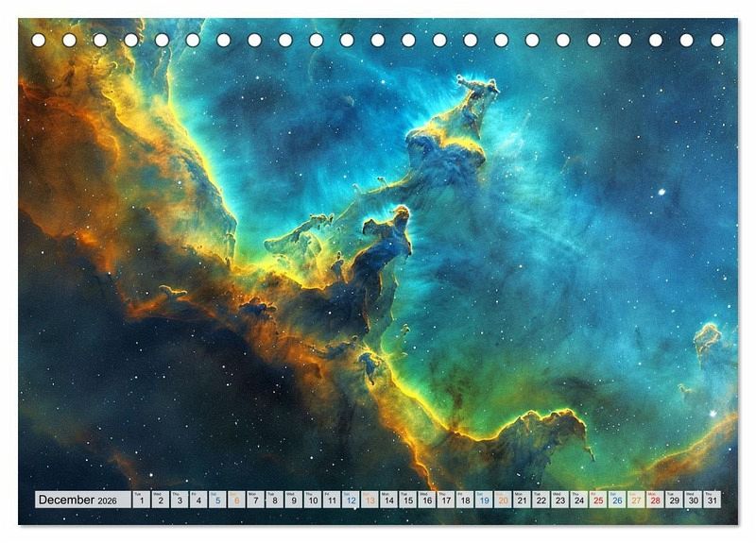Select the orange Sunday day 20
Image resolution: width=756 pixels, height=543 pixels.
pos(503,500)
